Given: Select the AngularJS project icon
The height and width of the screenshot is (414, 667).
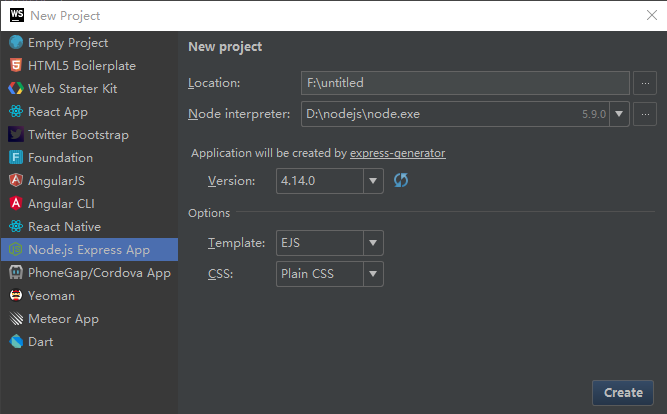Looking at the screenshot, I should 16,181.
